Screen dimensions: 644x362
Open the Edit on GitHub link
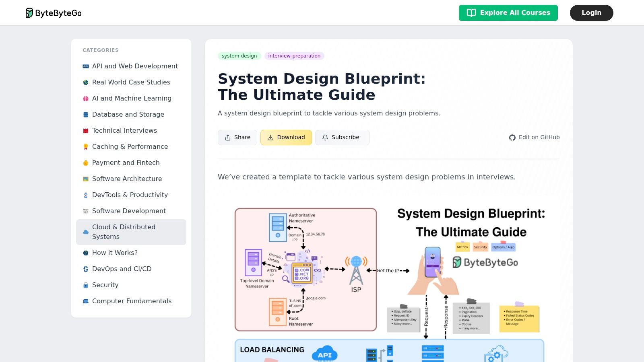(x=535, y=138)
